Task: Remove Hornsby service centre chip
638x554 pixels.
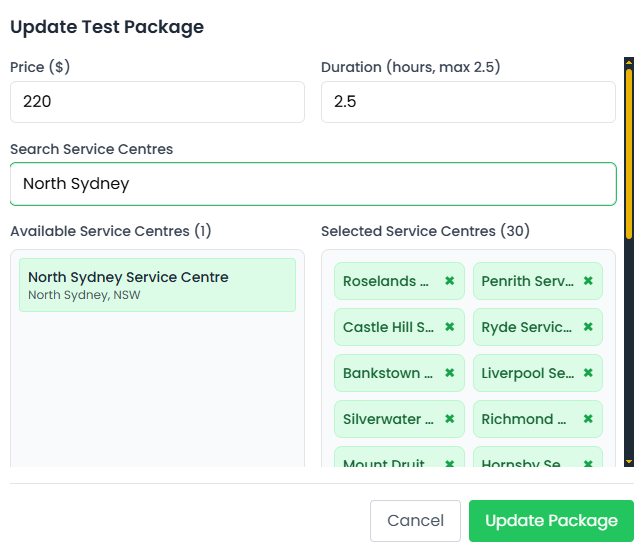Action: (x=588, y=463)
